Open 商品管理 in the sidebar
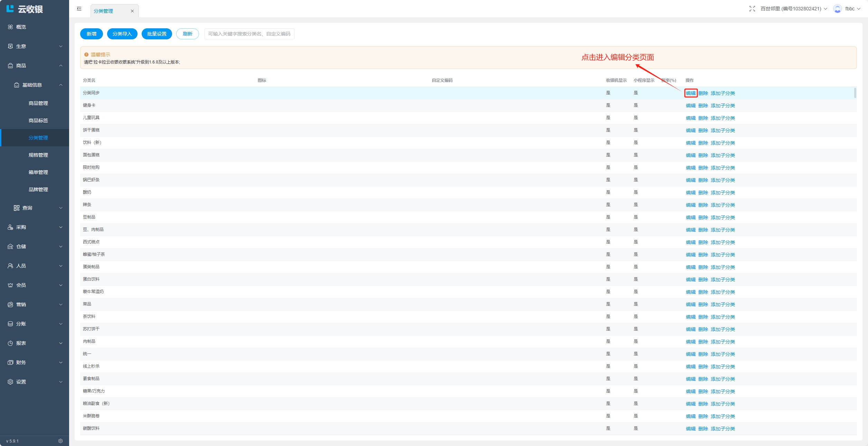The image size is (868, 446). (38, 103)
